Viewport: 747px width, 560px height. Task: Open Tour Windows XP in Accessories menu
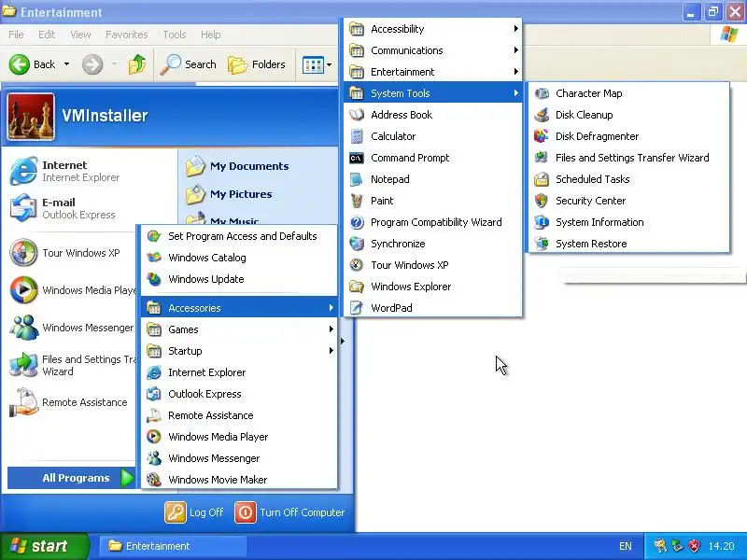432,265
